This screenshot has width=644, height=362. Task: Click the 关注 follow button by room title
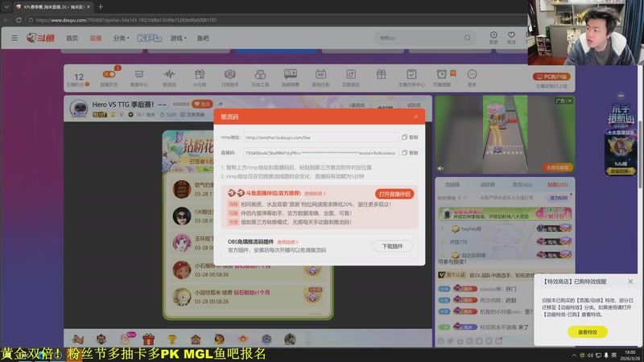tap(202, 105)
